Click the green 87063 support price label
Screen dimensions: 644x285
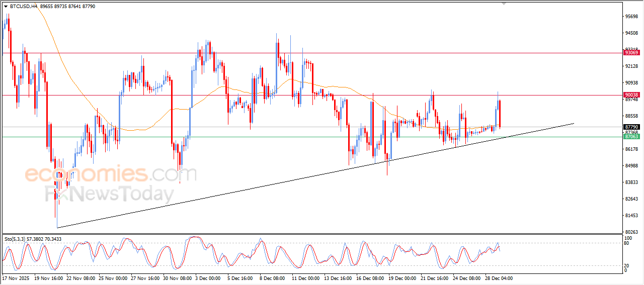[x=631, y=137]
